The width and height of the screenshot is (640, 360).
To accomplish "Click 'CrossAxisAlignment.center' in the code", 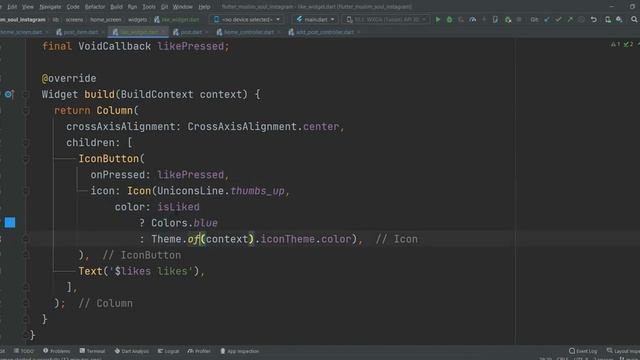I will pos(263,127).
